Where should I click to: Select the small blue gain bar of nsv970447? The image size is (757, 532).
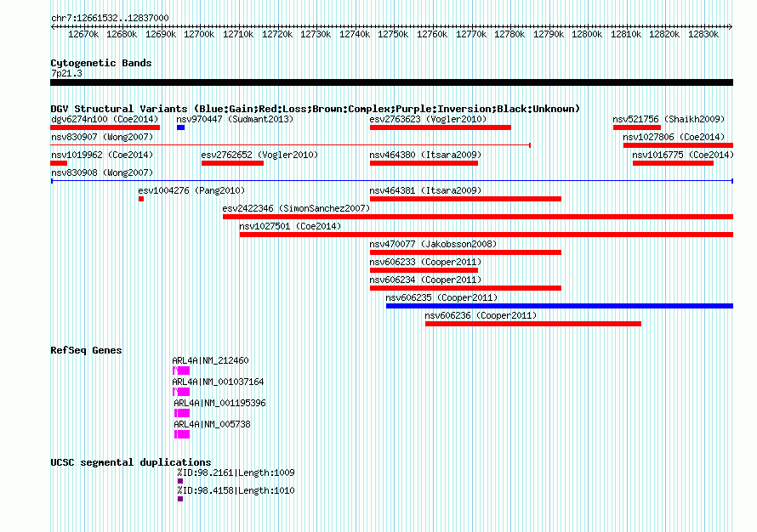point(180,127)
